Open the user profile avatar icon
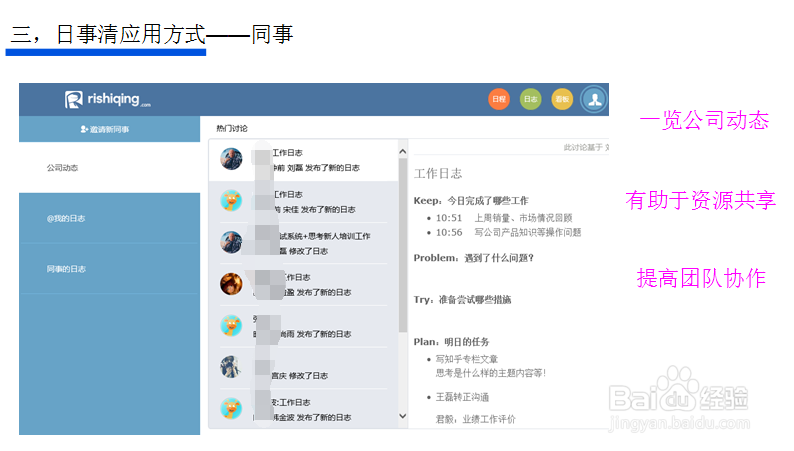Image resolution: width=794 pixels, height=451 pixels. click(x=594, y=99)
